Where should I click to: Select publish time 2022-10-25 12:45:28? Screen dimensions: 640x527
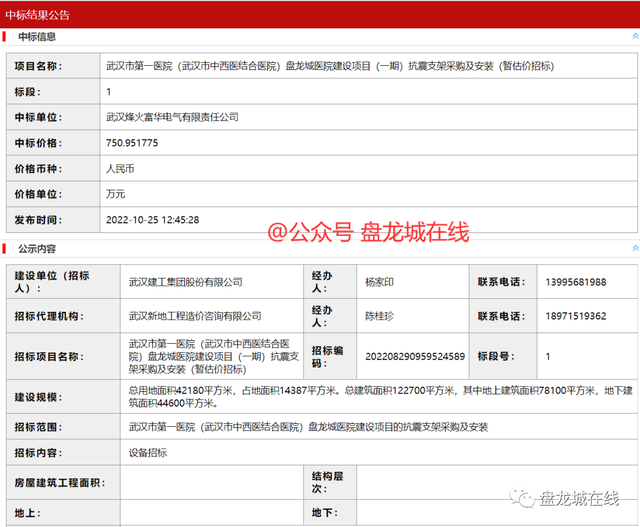point(153,220)
